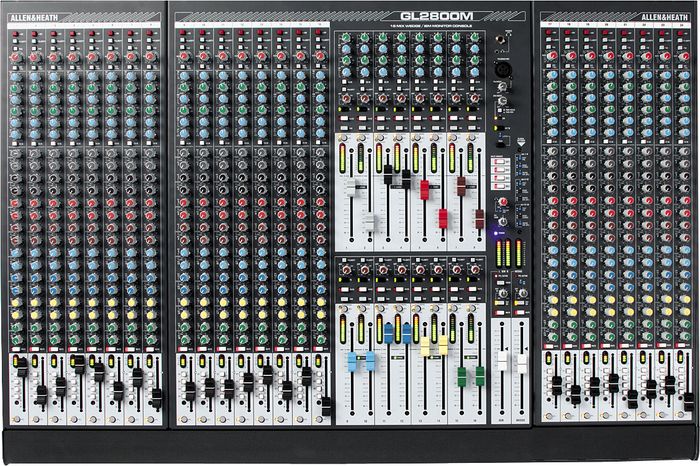Click the top-left green knob above mix 1
Image resolution: width=700 pixels, height=466 pixels.
pos(345,38)
